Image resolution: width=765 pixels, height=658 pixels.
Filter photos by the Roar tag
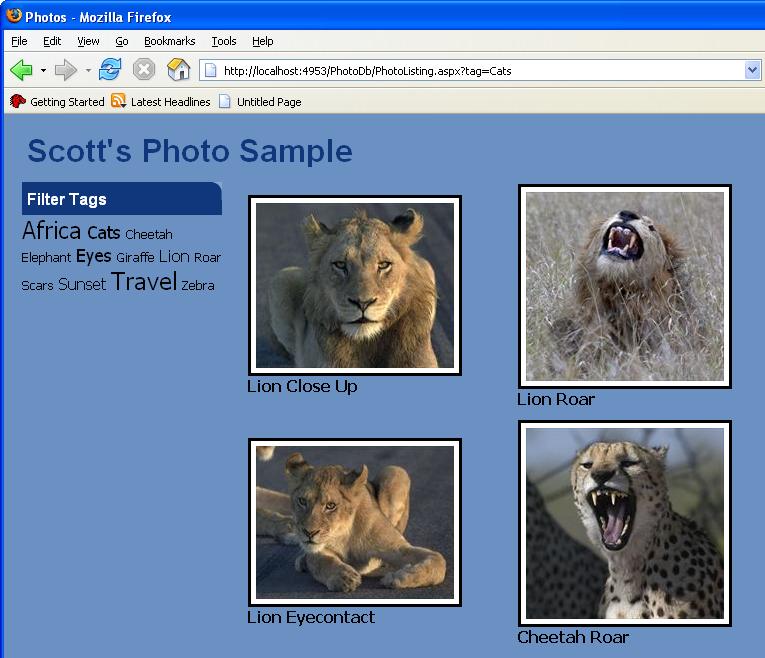207,258
